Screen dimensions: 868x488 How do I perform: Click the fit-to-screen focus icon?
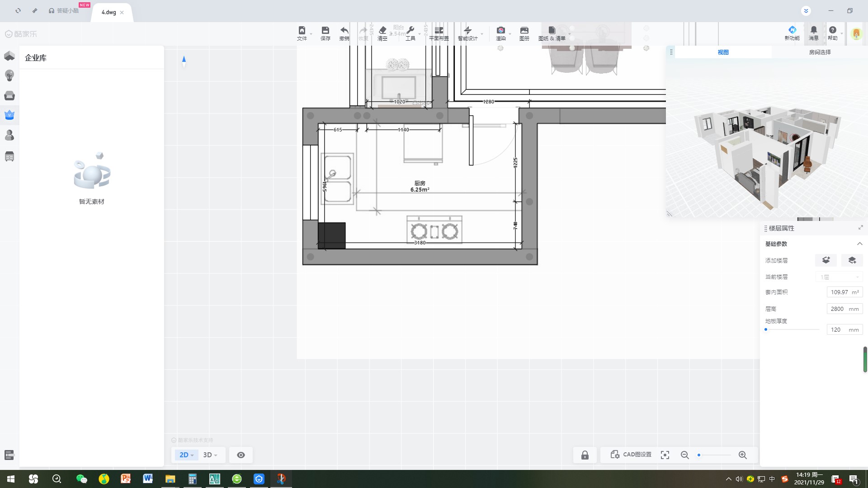665,455
